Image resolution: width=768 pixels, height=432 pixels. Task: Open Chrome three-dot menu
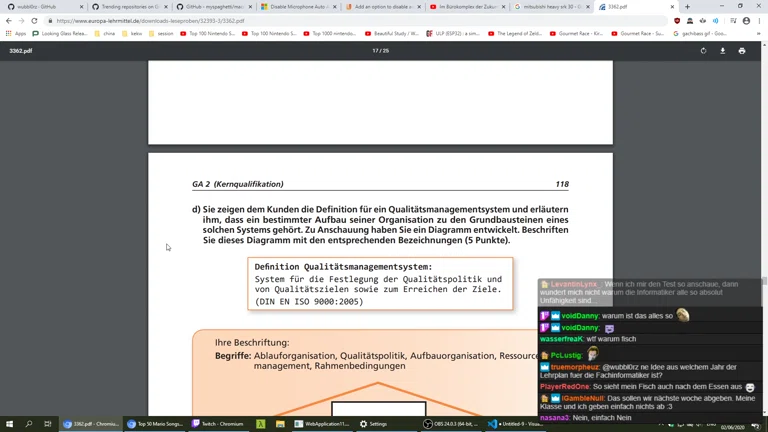(759, 21)
